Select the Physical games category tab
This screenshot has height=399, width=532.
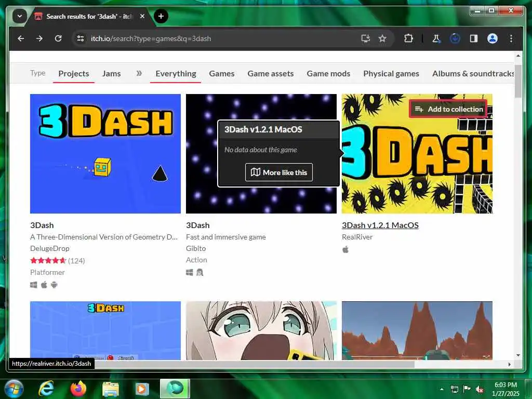[391, 74]
